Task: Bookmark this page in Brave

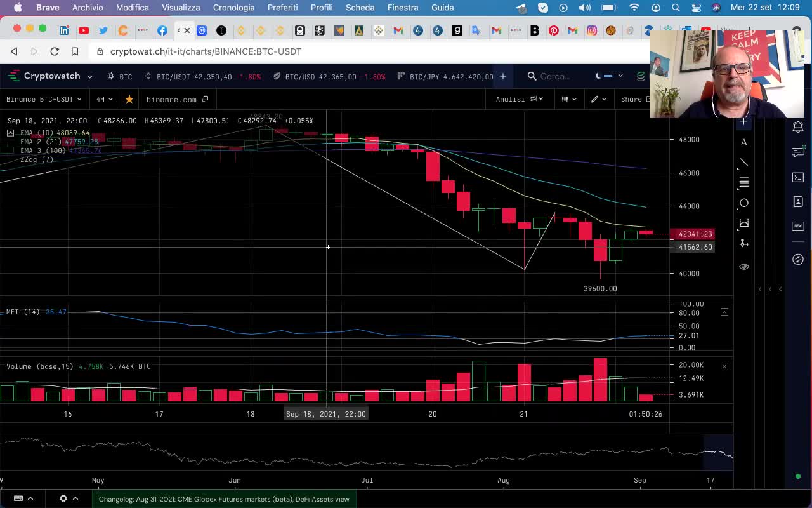Action: pos(75,51)
